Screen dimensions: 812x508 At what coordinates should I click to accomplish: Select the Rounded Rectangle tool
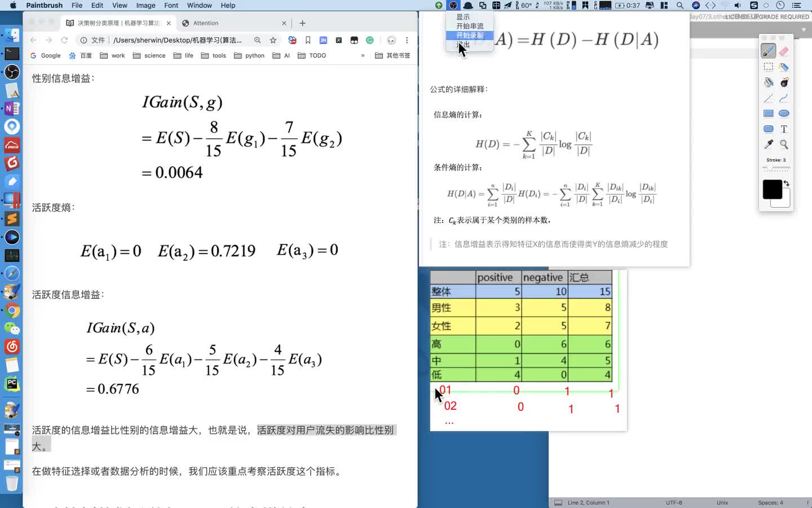(x=768, y=129)
